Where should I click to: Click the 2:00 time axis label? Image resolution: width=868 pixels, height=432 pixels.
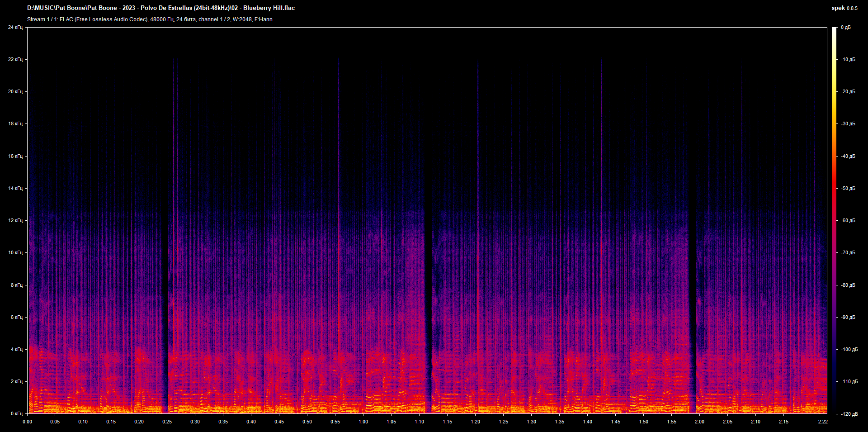[x=699, y=422]
